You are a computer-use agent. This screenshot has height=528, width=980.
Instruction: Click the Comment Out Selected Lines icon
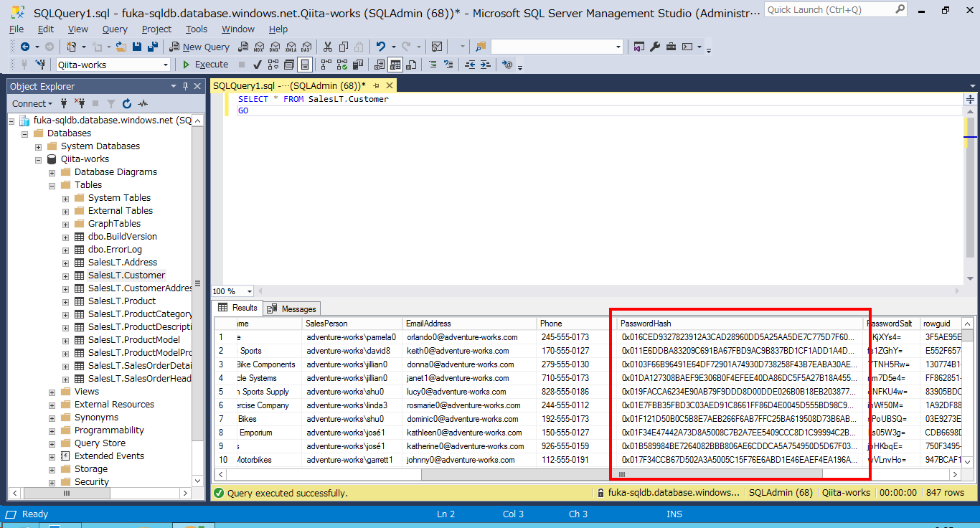(x=433, y=64)
